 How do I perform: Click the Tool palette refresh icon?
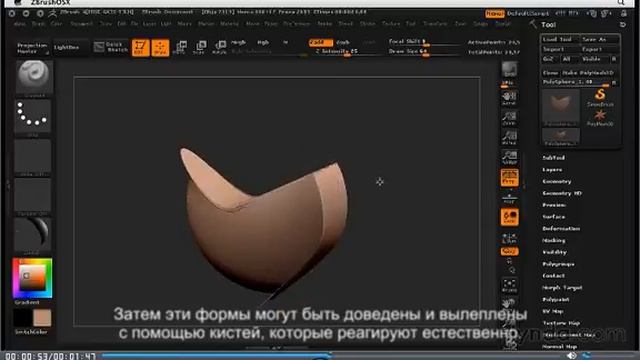coord(623,25)
